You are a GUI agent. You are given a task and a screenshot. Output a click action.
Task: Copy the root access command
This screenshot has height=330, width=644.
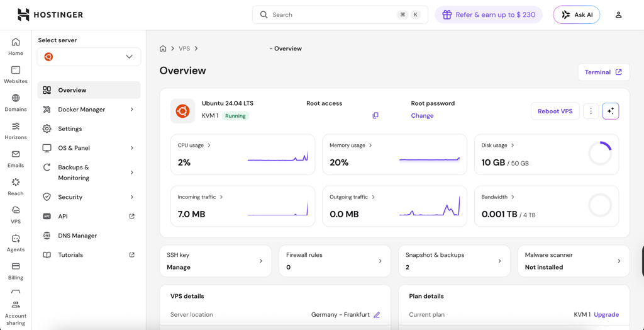[375, 116]
